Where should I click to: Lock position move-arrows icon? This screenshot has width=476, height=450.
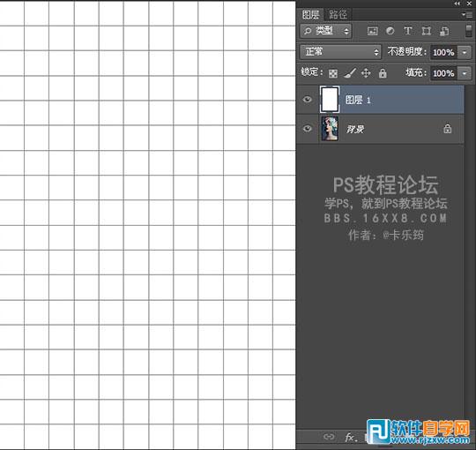point(366,73)
